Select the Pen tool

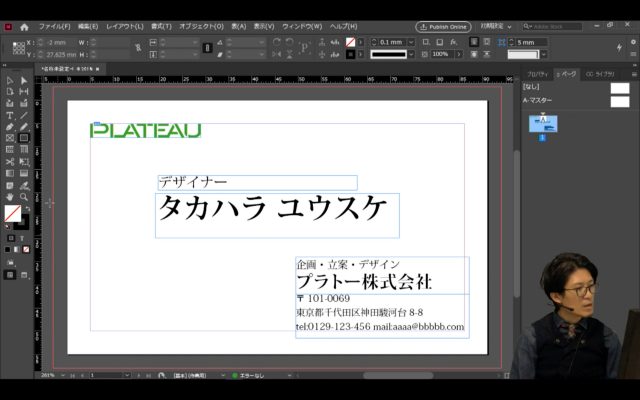10,127
